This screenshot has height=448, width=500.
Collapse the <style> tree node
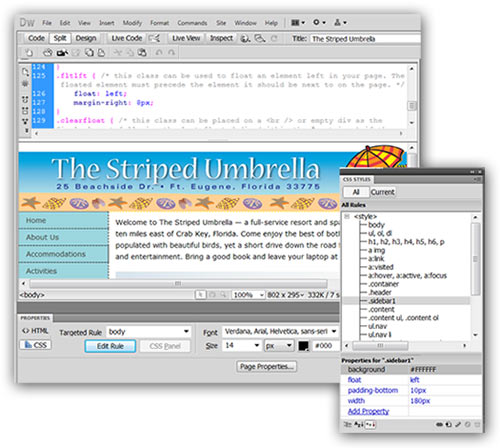(x=347, y=217)
